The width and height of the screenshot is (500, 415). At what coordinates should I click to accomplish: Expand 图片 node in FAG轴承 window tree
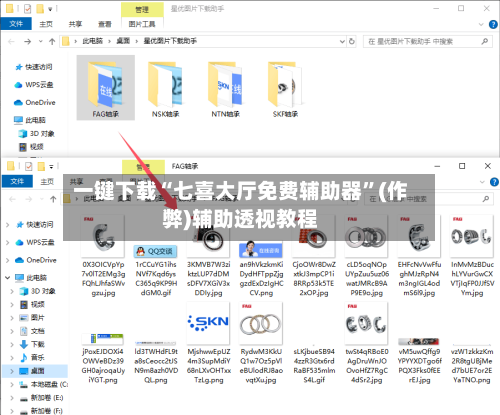coord(12,318)
